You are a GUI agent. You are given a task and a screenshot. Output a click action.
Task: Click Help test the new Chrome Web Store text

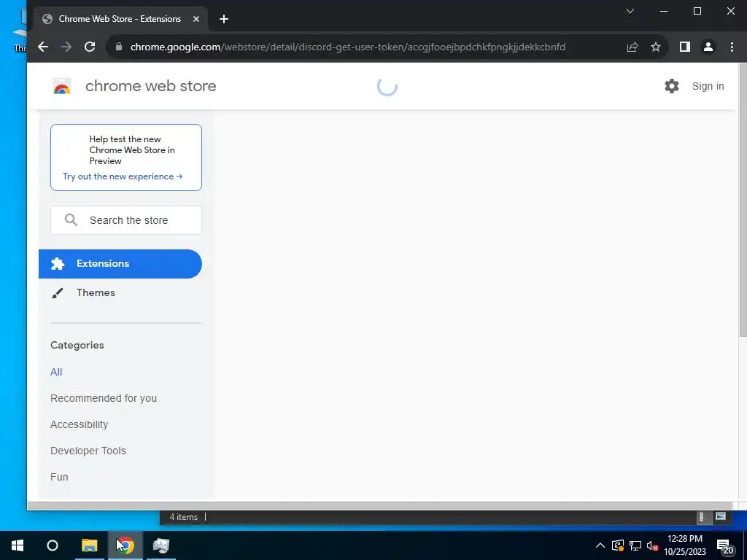coord(132,150)
